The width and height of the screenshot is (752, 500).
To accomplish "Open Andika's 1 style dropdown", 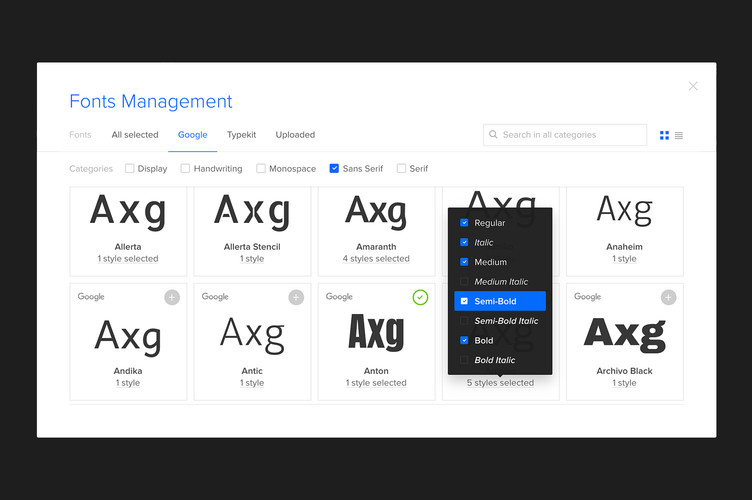I will tap(128, 383).
